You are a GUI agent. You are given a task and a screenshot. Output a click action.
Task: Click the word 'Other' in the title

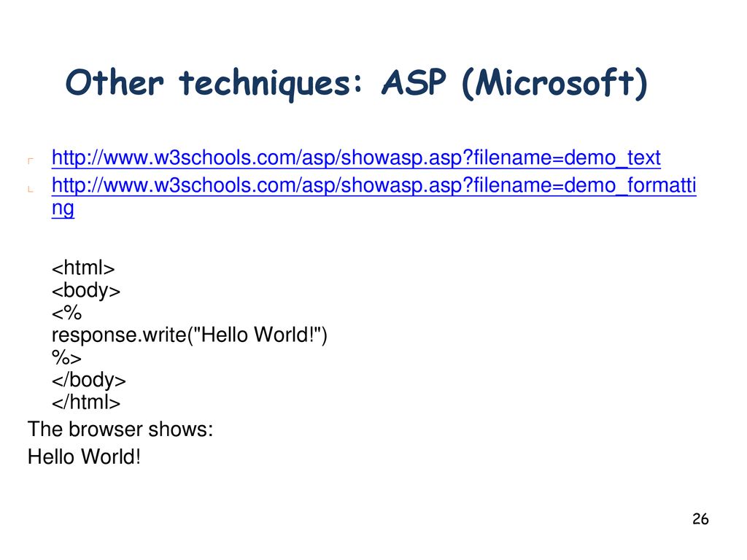115,82
